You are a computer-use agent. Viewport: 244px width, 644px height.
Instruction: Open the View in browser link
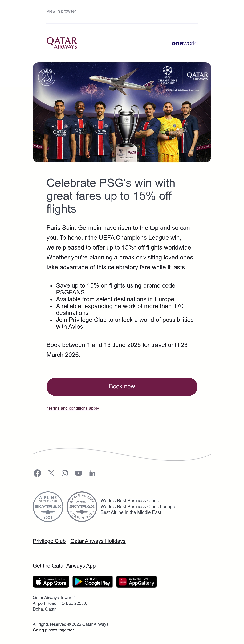(x=61, y=11)
